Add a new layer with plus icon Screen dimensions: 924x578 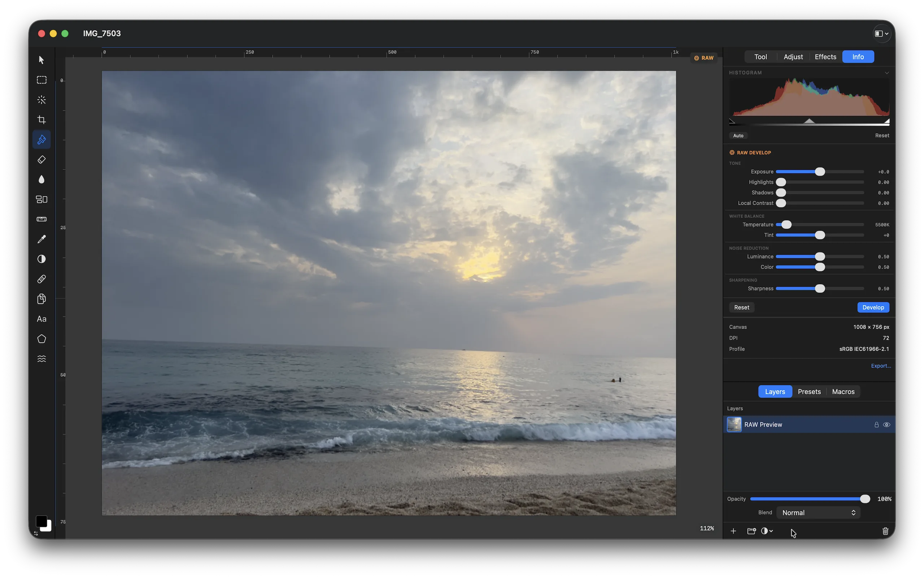click(733, 531)
